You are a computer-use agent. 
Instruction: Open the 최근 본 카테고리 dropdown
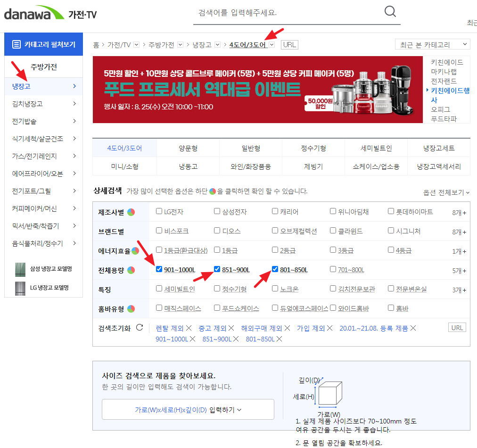pyautogui.click(x=432, y=44)
